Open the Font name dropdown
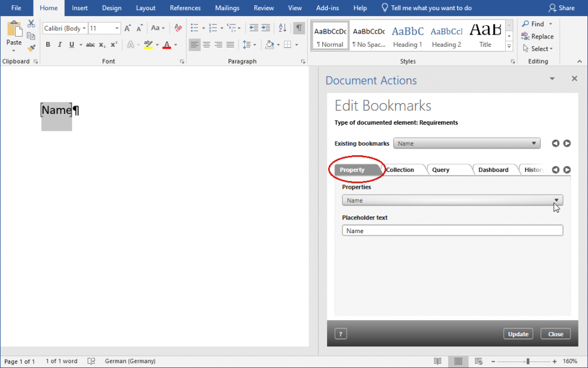588x368 pixels. click(x=84, y=28)
